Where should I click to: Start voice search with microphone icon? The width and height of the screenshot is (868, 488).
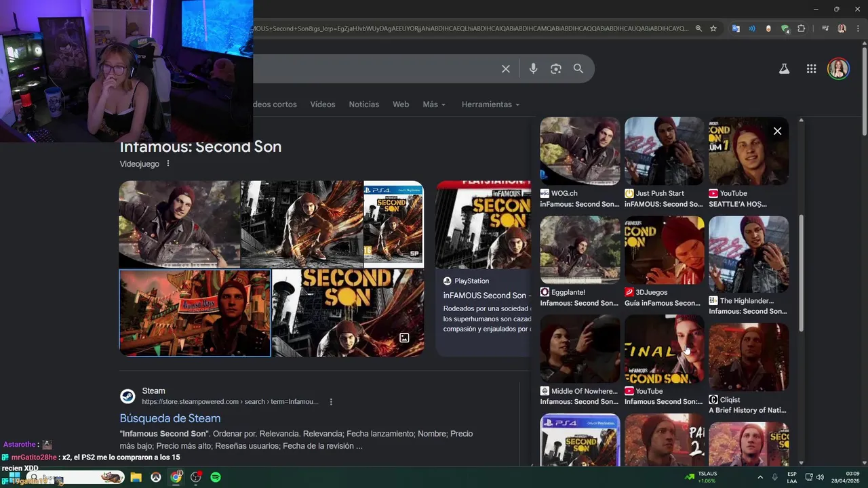[x=533, y=68]
